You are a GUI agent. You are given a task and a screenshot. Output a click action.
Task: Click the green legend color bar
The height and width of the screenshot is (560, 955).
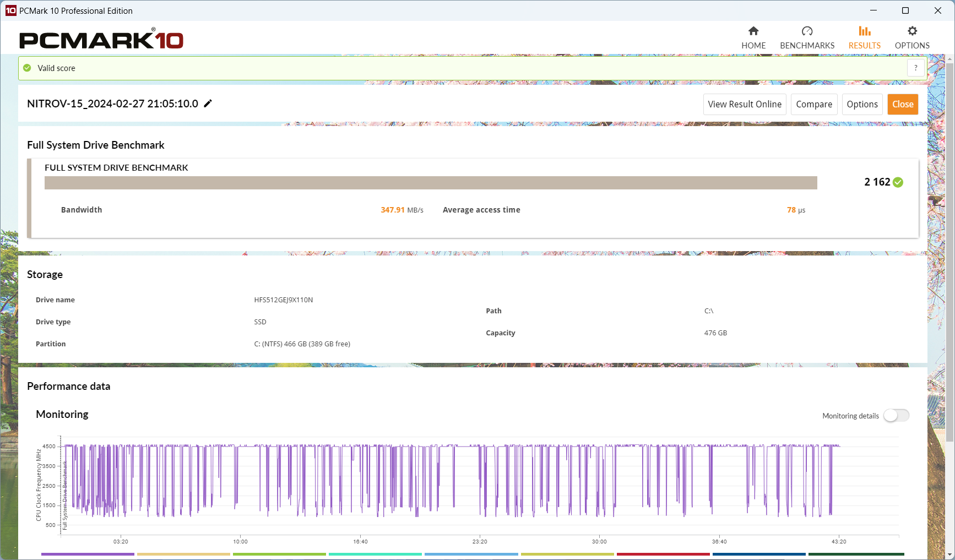[x=279, y=554]
